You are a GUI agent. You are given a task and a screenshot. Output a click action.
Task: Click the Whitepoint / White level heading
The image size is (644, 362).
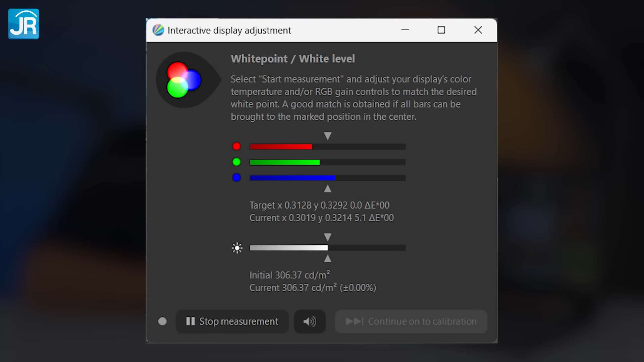click(x=293, y=59)
